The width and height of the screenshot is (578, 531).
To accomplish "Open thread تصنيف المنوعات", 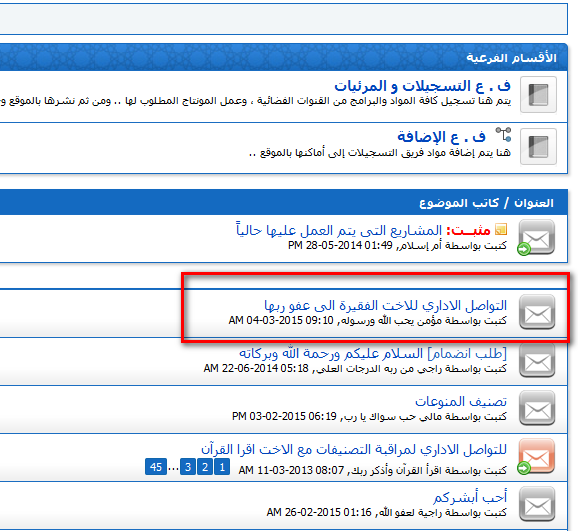I will point(461,401).
